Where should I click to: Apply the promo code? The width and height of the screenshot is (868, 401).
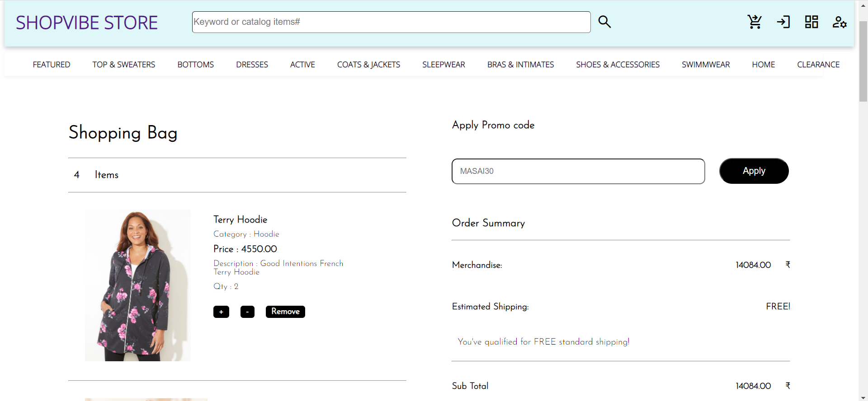(754, 171)
